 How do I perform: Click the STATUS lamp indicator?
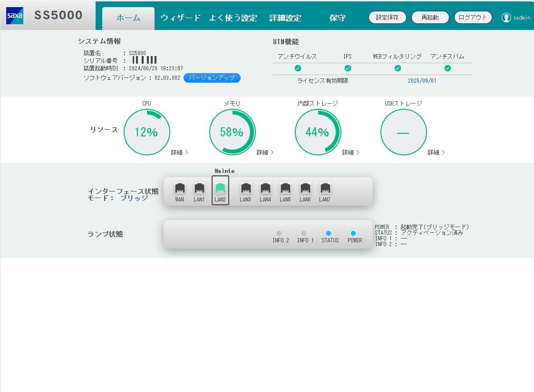click(x=330, y=233)
